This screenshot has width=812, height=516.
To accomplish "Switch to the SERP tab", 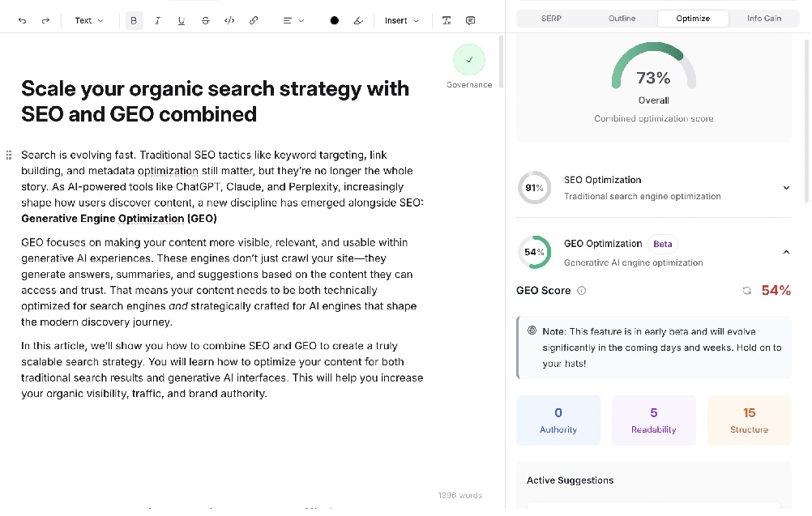I will pyautogui.click(x=551, y=18).
